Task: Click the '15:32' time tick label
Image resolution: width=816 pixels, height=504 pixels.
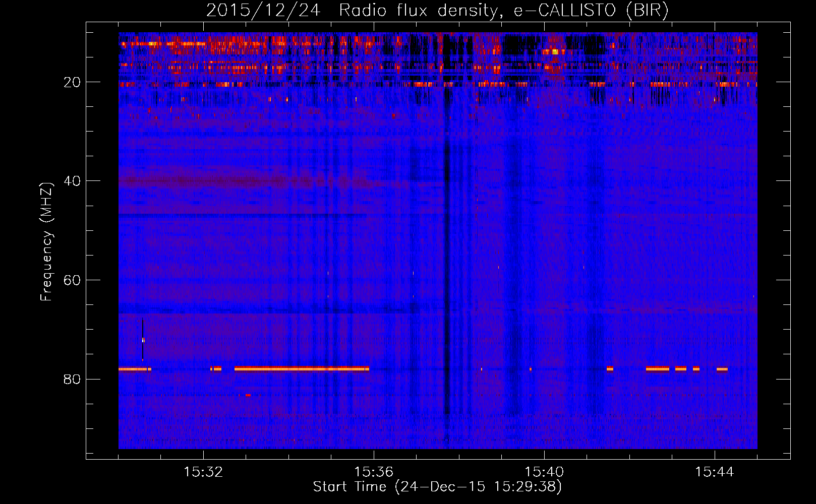Action: click(203, 472)
